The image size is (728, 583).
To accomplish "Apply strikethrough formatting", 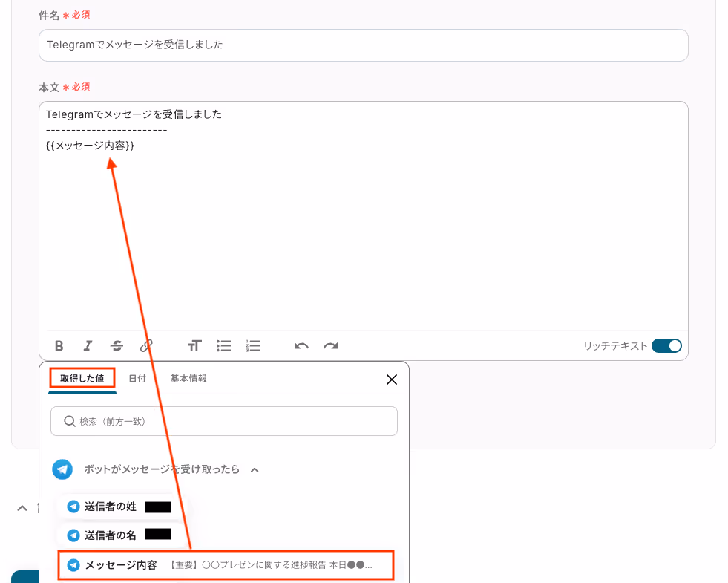I will pyautogui.click(x=117, y=345).
